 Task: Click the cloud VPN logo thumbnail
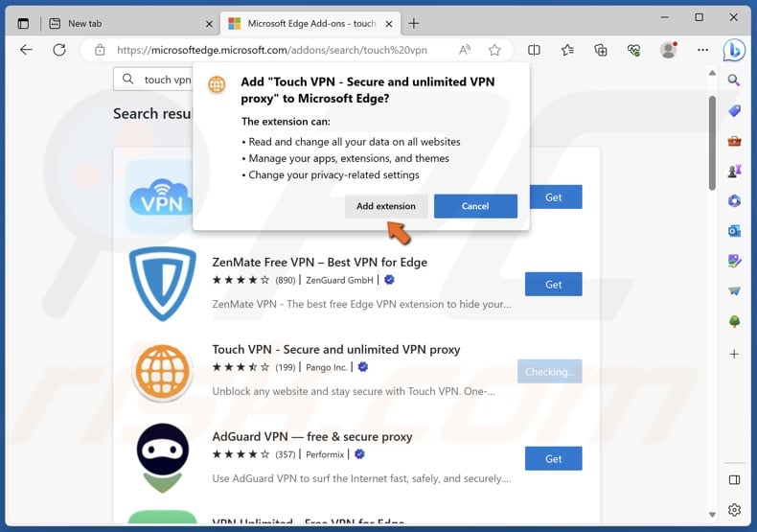[x=161, y=197]
